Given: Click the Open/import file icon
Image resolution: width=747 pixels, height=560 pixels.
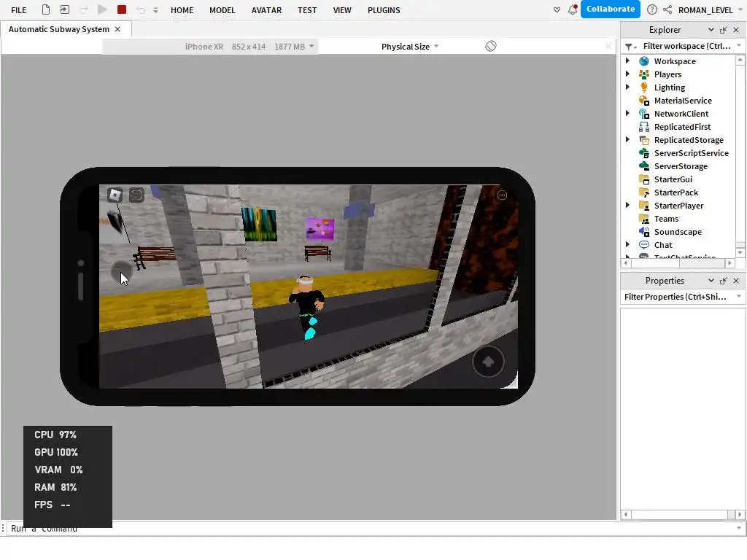Looking at the screenshot, I should pos(64,9).
